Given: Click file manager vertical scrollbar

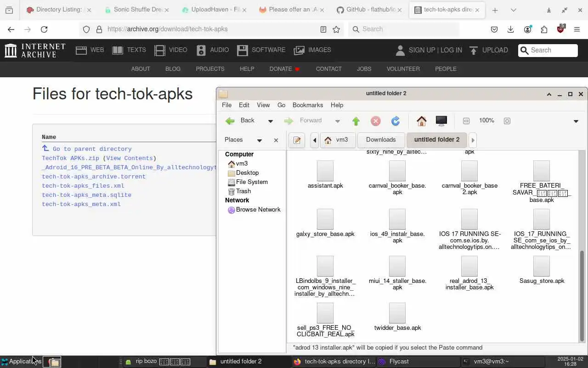Looking at the screenshot, I should pyautogui.click(x=582, y=296).
